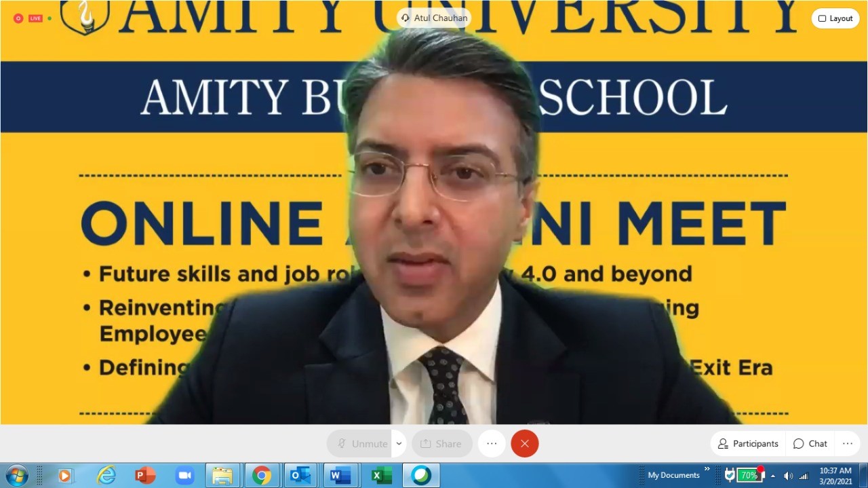The height and width of the screenshot is (488, 868).
Task: Click the network signal icon in the tray
Action: point(804,476)
